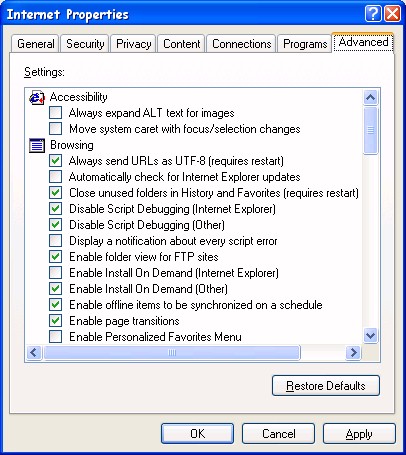Image resolution: width=406 pixels, height=455 pixels.
Task: Toggle Enable page transitions checkbox
Action: 55,321
